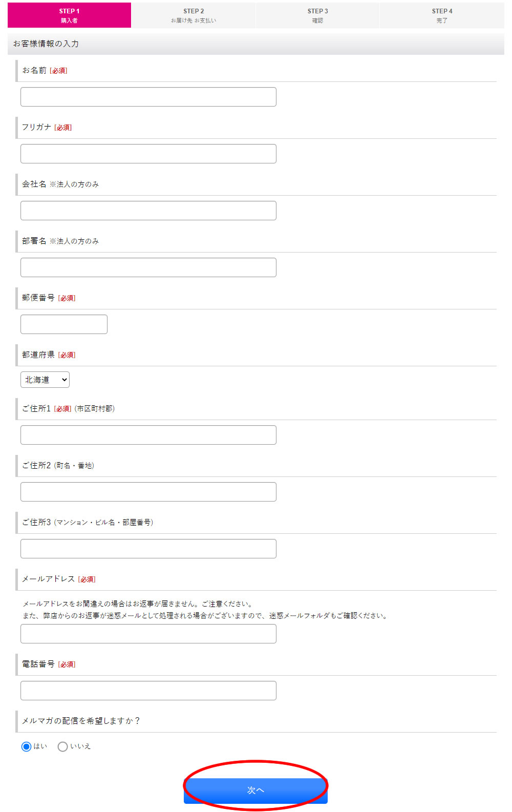Viewport: 512px width, 812px height.
Task: Click the ご住所2 street address field
Action: pos(147,491)
